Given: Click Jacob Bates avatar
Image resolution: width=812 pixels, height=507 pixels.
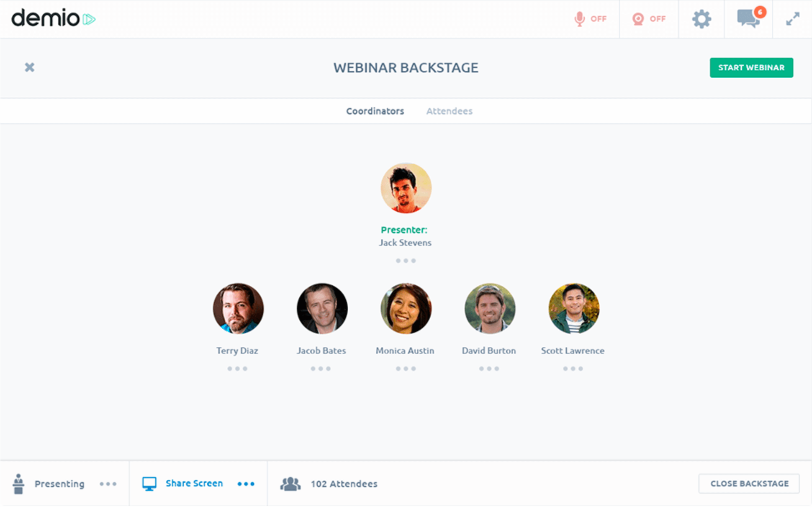Looking at the screenshot, I should pyautogui.click(x=322, y=308).
